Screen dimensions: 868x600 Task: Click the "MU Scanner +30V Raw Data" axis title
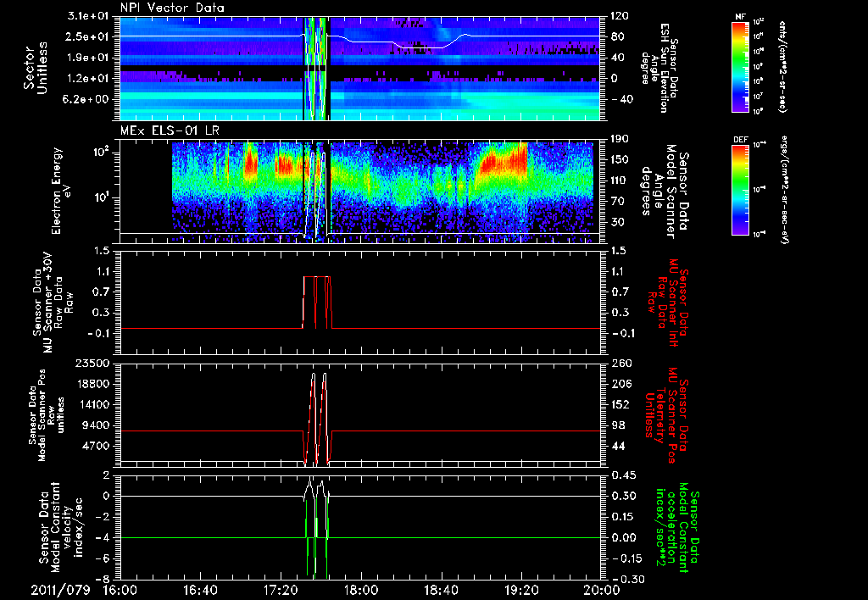(53, 303)
